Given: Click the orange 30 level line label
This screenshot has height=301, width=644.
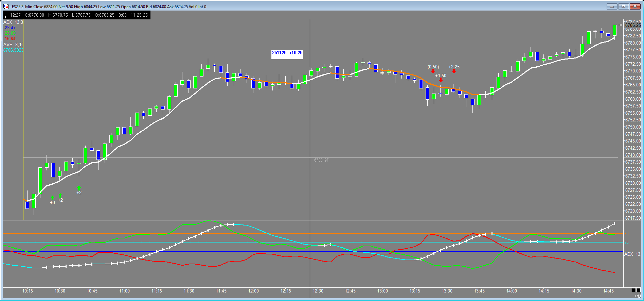Looking at the screenshot, I should (x=626, y=234).
